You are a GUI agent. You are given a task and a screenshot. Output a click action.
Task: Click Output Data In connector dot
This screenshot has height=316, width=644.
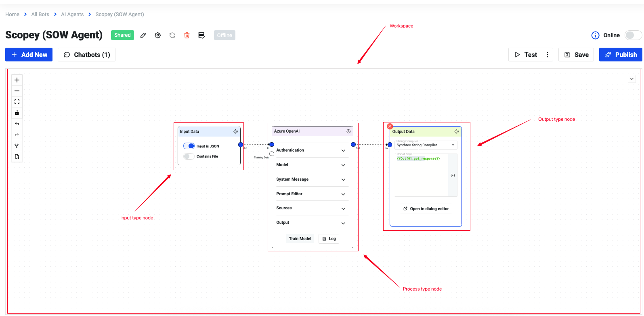[390, 144]
